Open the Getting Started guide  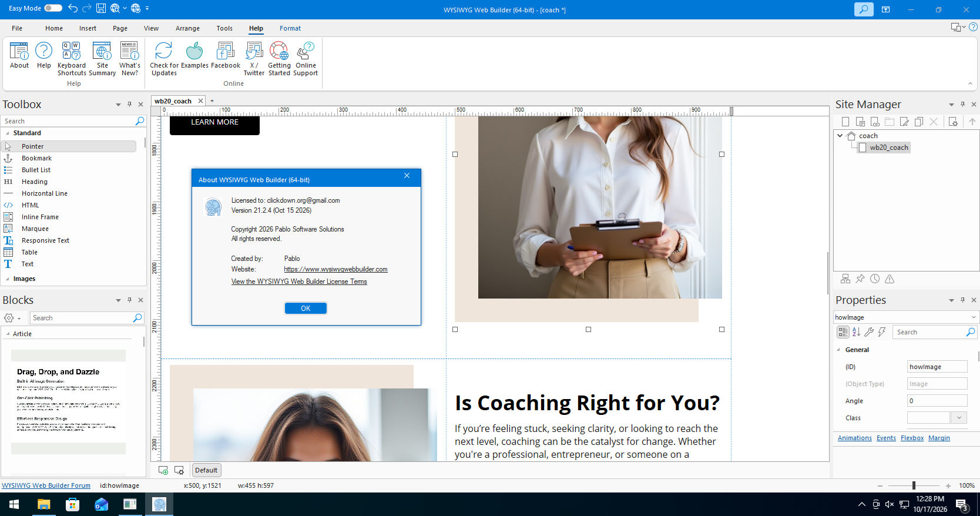tap(279, 59)
